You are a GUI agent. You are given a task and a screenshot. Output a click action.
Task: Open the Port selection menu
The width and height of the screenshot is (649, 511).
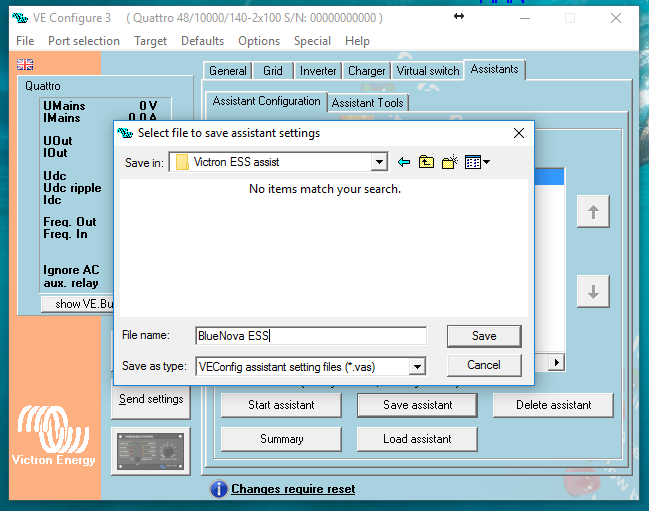click(x=84, y=41)
